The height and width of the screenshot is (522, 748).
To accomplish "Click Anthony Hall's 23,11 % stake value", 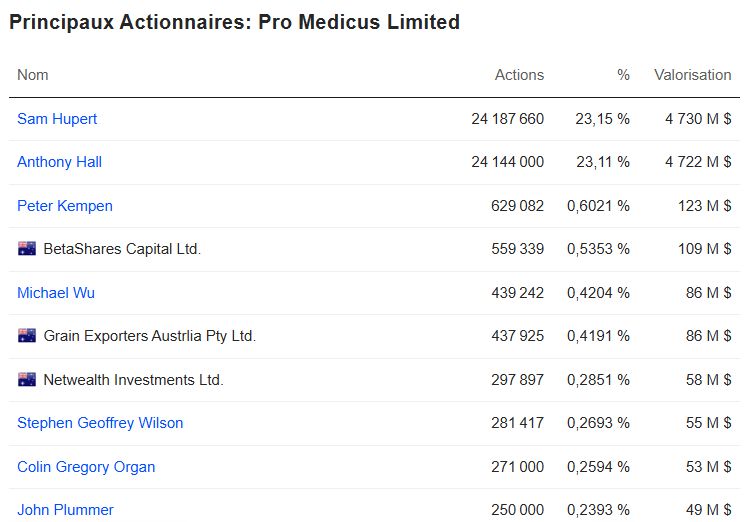I will point(603,162).
